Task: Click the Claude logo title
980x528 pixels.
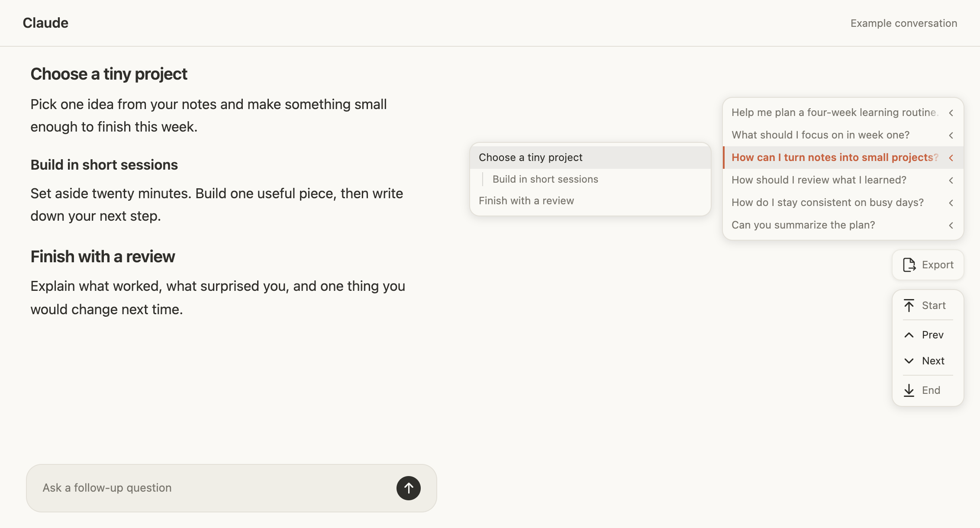Action: point(45,23)
